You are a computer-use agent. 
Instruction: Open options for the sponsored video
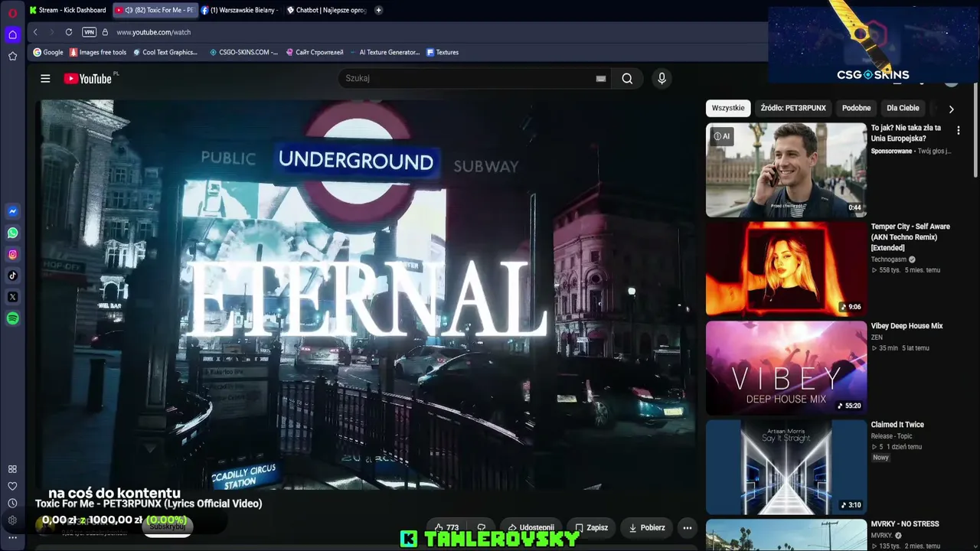pos(958,131)
